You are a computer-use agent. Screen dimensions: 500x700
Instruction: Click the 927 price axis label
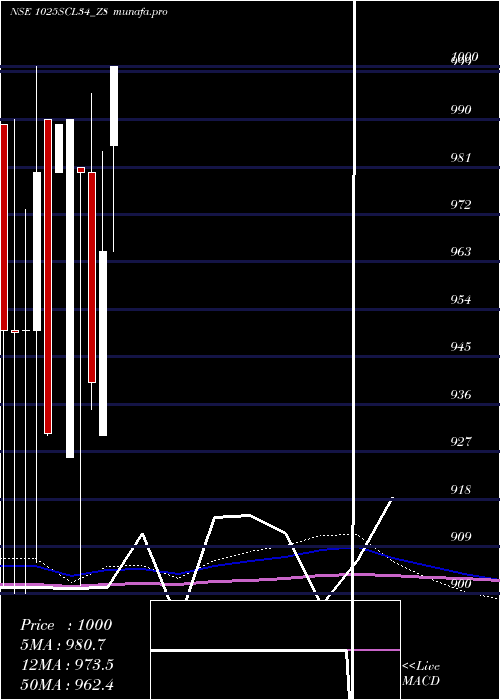coord(461,442)
